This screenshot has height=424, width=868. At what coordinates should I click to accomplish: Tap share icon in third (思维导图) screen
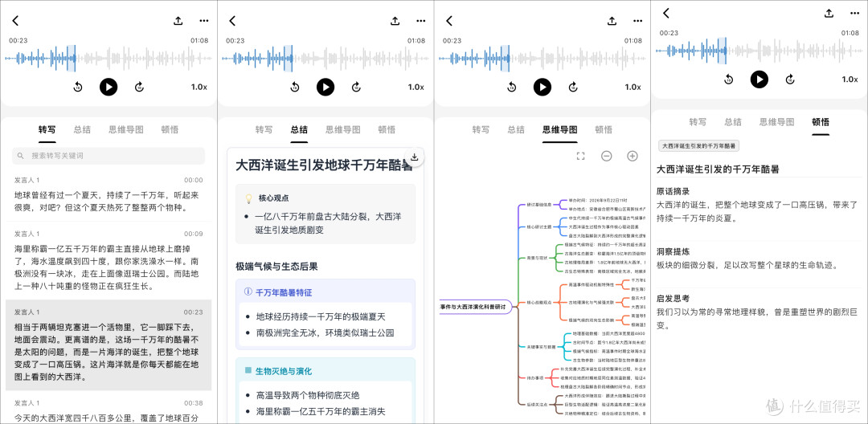[x=612, y=21]
